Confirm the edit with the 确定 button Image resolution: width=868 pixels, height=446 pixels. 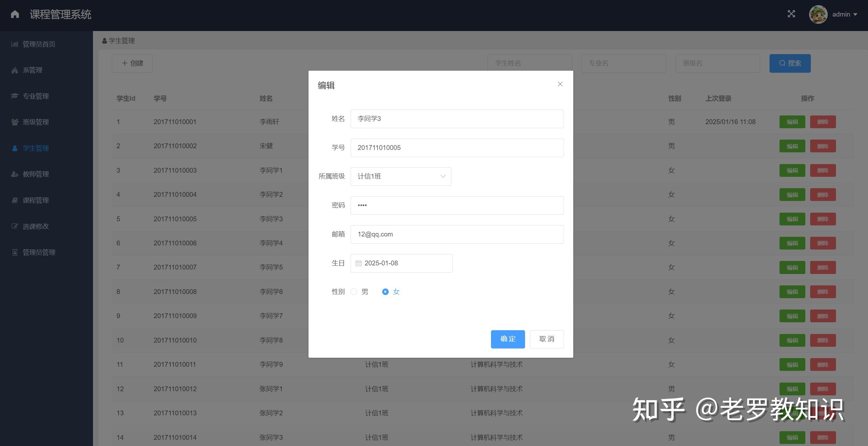point(508,339)
